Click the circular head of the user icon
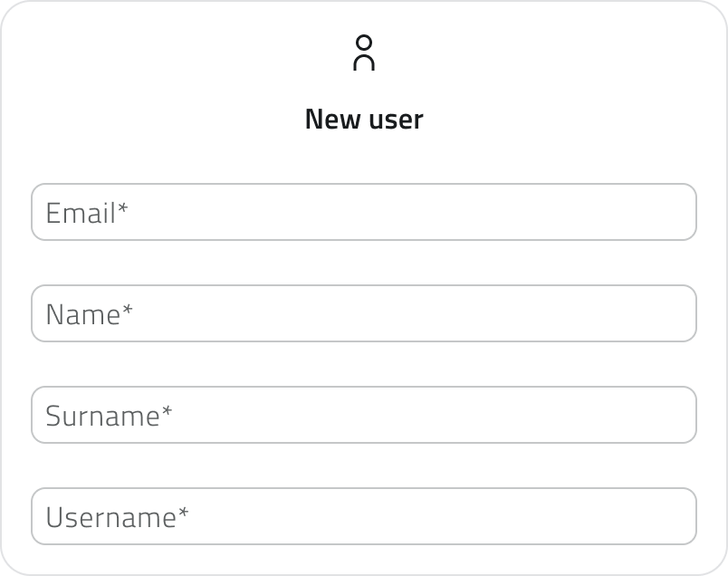Viewport: 728px width, 576px height. click(x=364, y=43)
